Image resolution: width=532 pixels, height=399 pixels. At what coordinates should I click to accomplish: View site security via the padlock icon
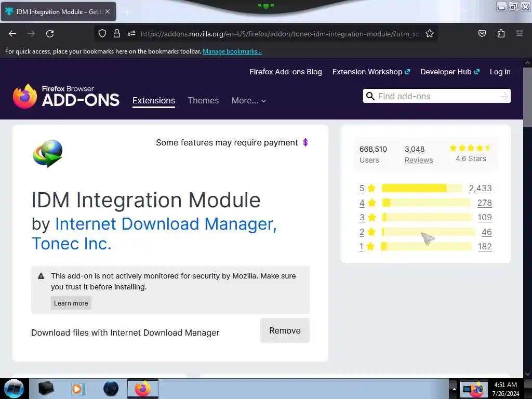pos(117,33)
